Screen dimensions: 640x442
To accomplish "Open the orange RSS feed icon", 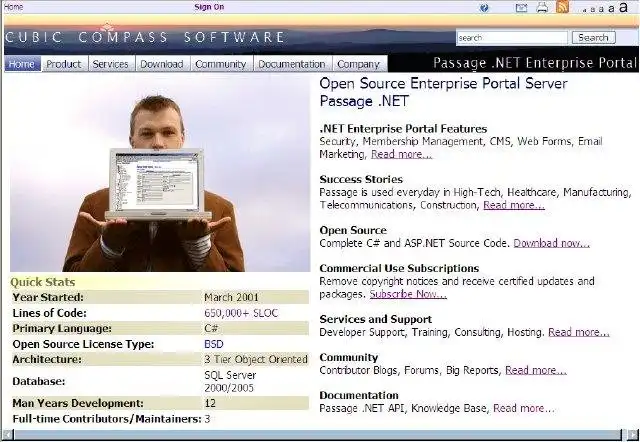I will [x=562, y=7].
